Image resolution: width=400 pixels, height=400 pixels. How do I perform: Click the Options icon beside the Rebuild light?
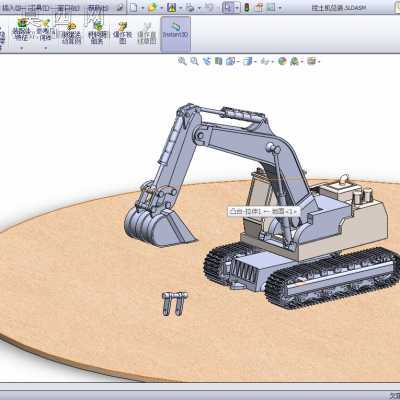(x=259, y=7)
